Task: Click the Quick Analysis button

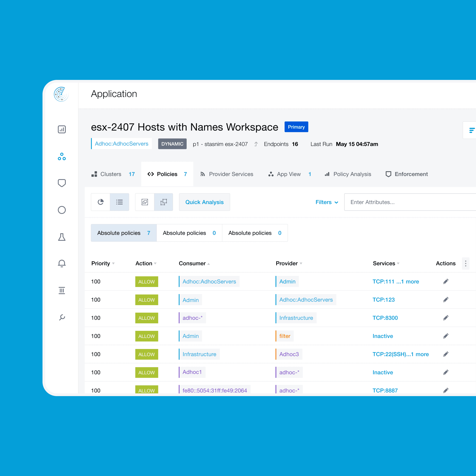Action: 204,202
